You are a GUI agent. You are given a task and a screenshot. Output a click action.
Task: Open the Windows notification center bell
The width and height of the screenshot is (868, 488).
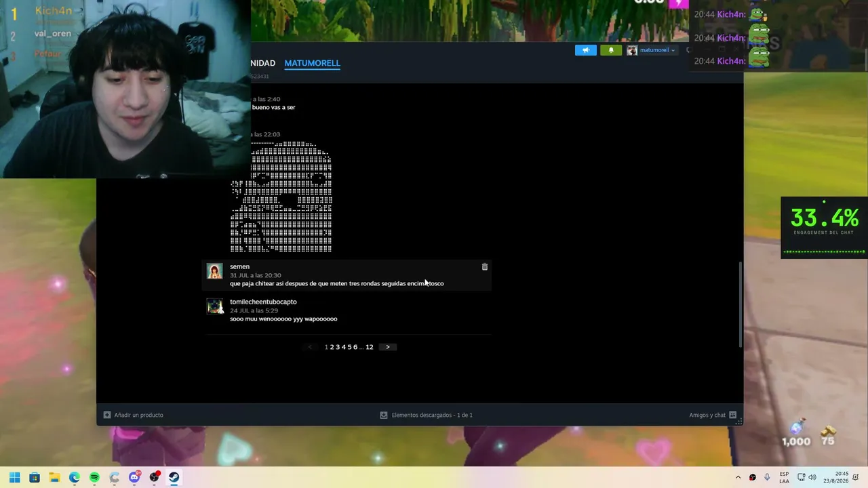click(856, 477)
